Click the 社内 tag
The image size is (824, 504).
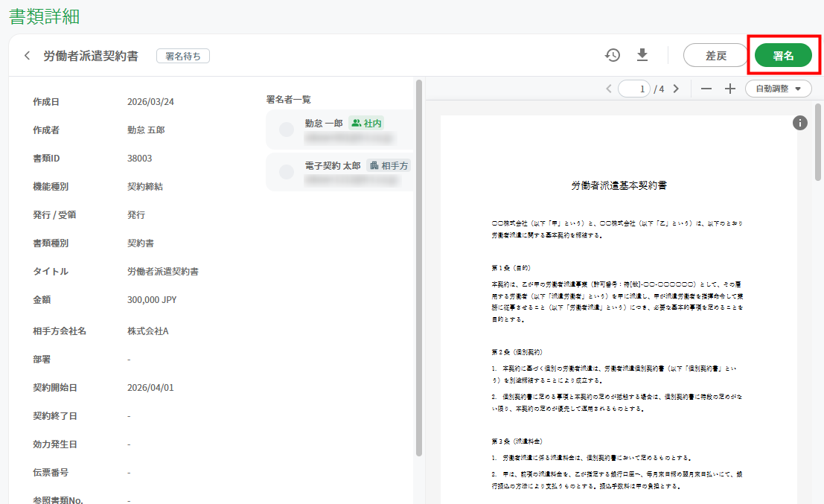pos(366,123)
